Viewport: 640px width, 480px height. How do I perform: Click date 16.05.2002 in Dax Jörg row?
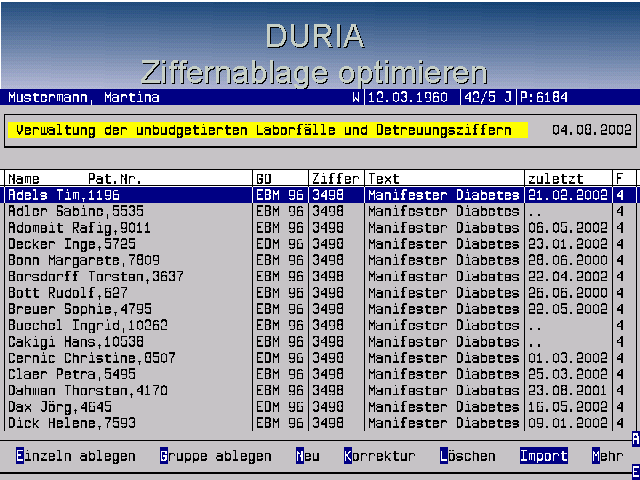(568, 407)
